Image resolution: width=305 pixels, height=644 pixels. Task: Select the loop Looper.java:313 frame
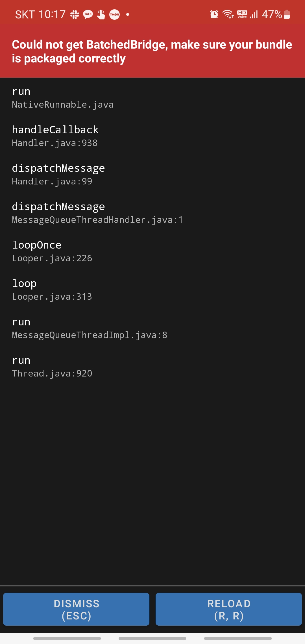(x=152, y=290)
